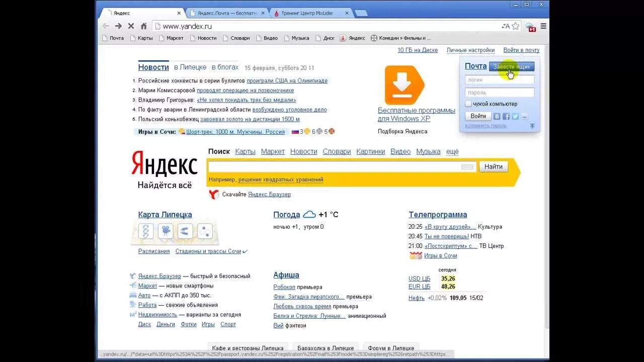This screenshot has height=362, width=644.
Task: Bookmark this page with the star icon
Action: [516, 26]
